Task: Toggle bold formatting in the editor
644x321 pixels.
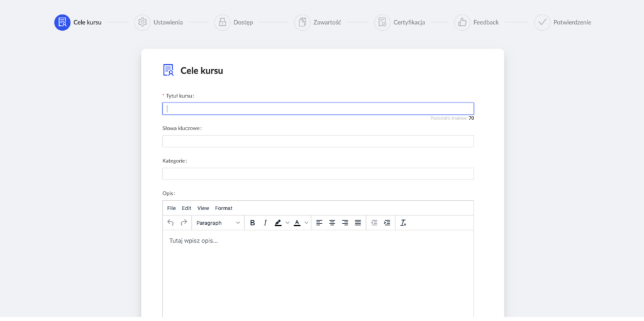Action: coord(252,223)
